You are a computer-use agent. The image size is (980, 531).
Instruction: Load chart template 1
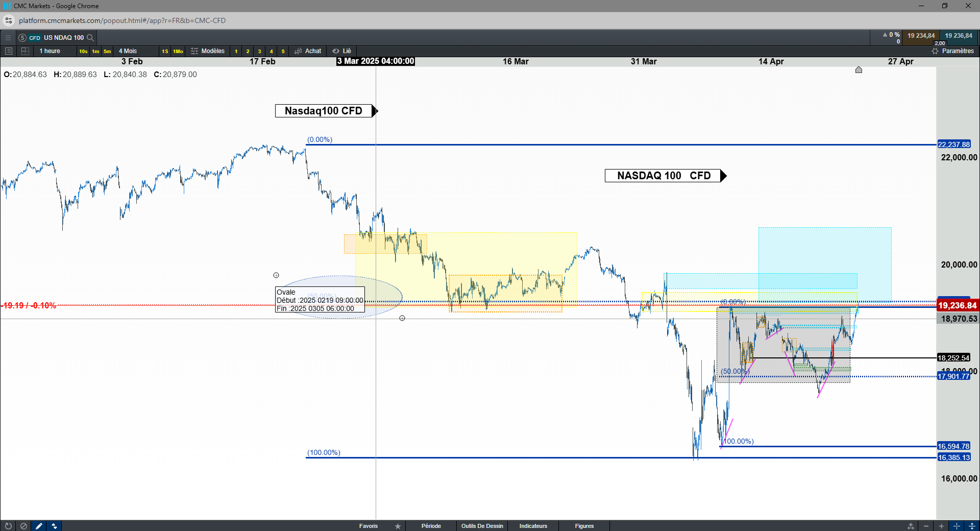click(x=236, y=51)
